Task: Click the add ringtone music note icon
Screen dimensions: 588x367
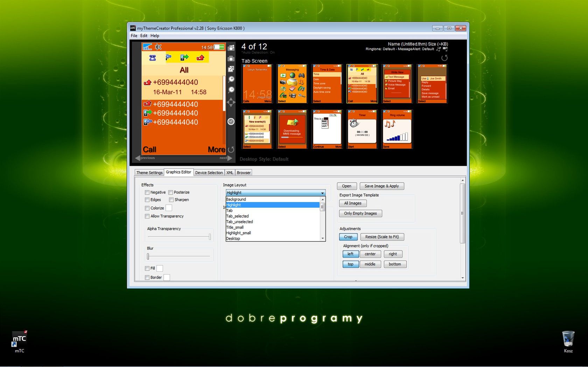Action: 439,49
